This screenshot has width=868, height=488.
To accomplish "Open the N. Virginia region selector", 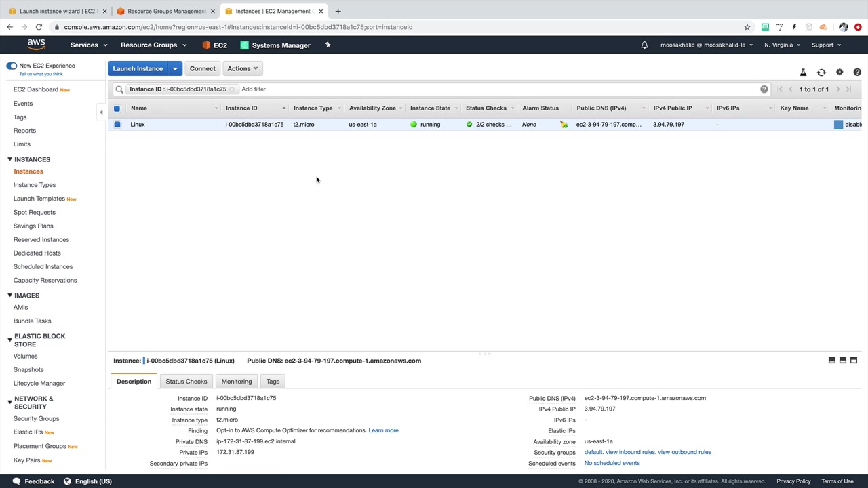I will pyautogui.click(x=782, y=45).
